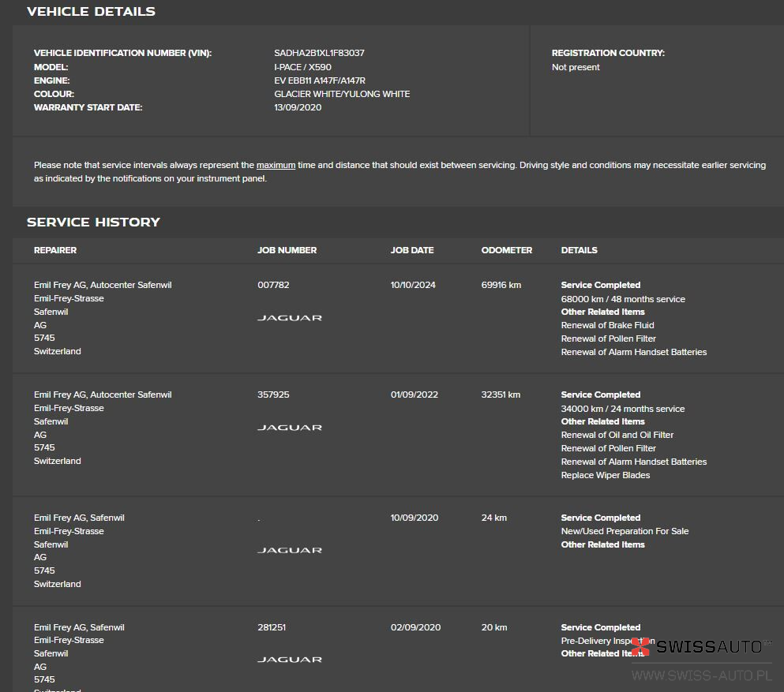Click the 69916 km odometer reading
The width and height of the screenshot is (784, 692).
click(501, 285)
